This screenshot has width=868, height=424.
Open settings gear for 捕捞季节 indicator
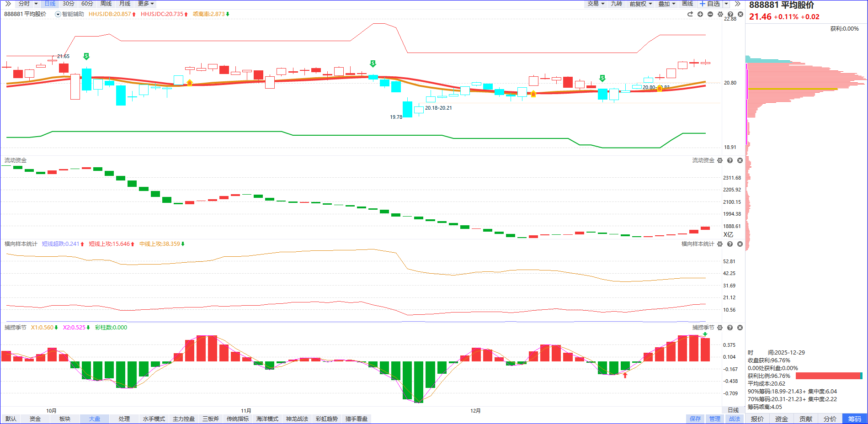(720, 328)
